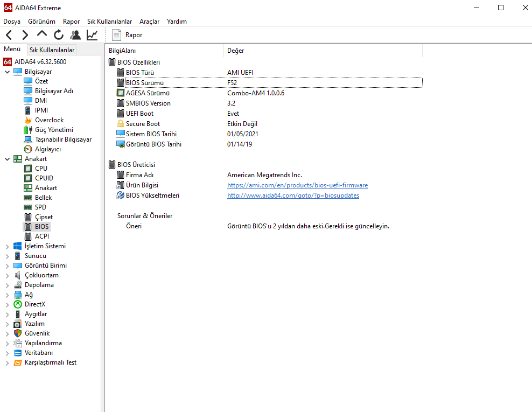Expand the İşletim Sistemi node

point(7,246)
